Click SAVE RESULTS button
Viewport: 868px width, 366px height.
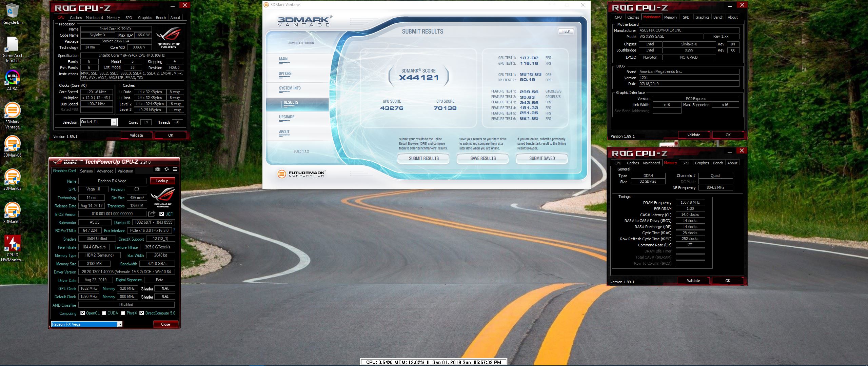[483, 158]
